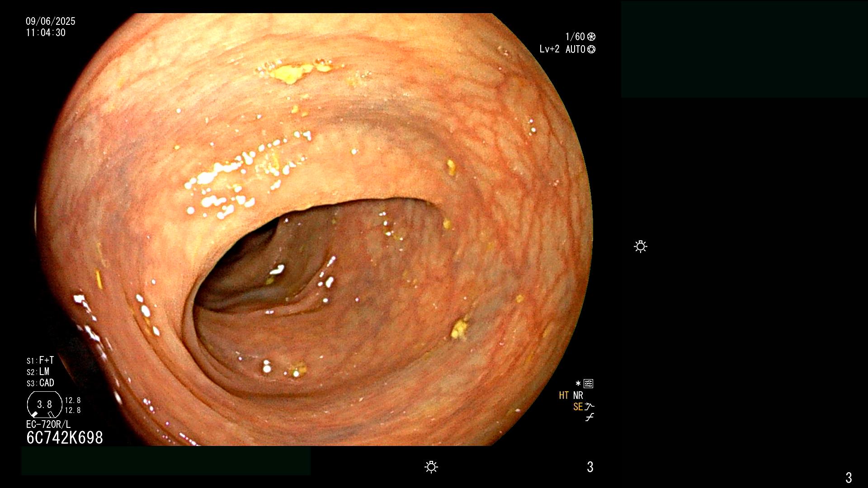Click the S1: F+T switch assignment
The height and width of the screenshot is (488, 868).
40,360
